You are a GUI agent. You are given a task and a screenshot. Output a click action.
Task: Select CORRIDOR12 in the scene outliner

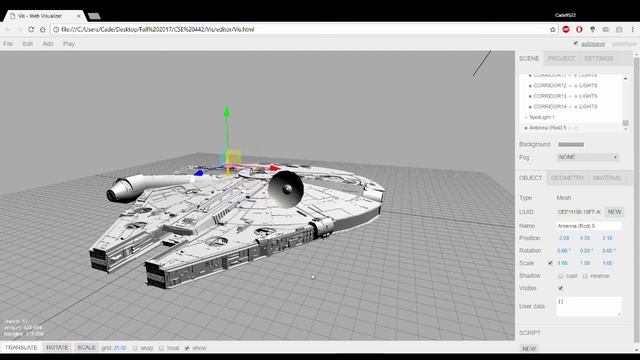click(x=550, y=86)
